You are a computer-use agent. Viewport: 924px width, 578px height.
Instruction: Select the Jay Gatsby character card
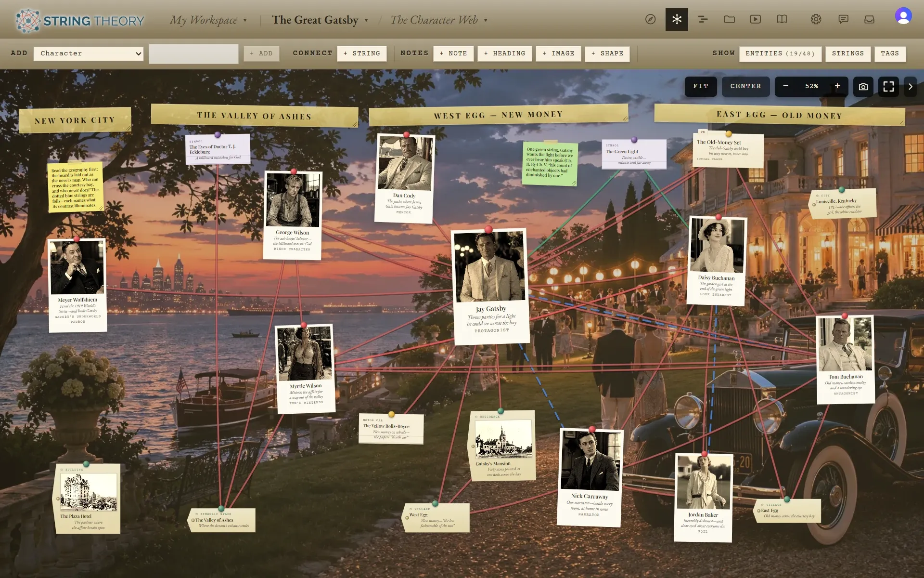pyautogui.click(x=491, y=287)
